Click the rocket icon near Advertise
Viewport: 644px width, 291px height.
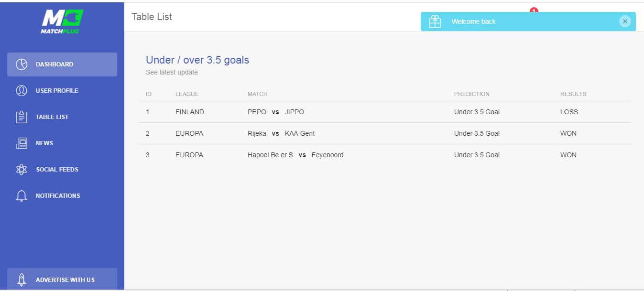pos(22,280)
